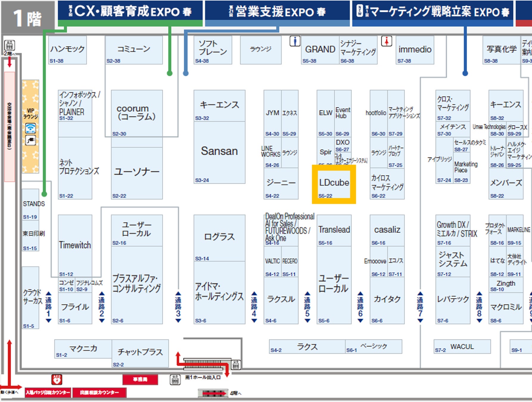This screenshot has height=402, width=532.
Task: Click the elevator icon beside 南1ホール出入口
Action: [x=175, y=379]
